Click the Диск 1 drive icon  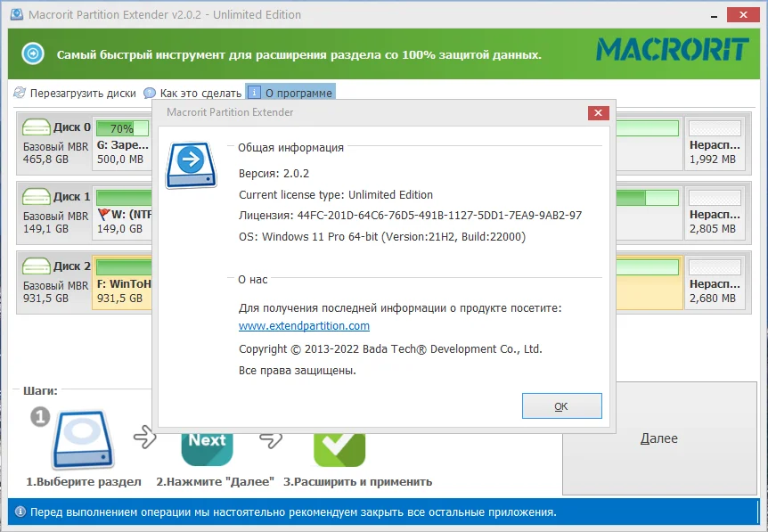pos(37,197)
